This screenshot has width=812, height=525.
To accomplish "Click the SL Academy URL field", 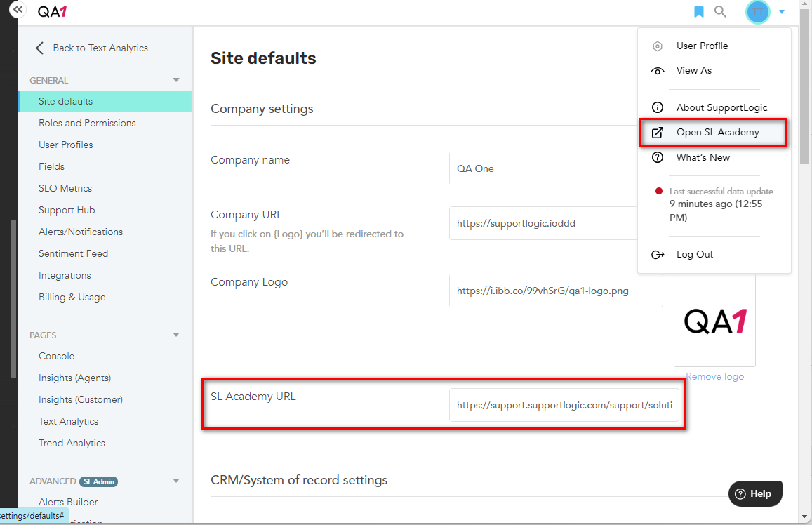I will coord(564,405).
